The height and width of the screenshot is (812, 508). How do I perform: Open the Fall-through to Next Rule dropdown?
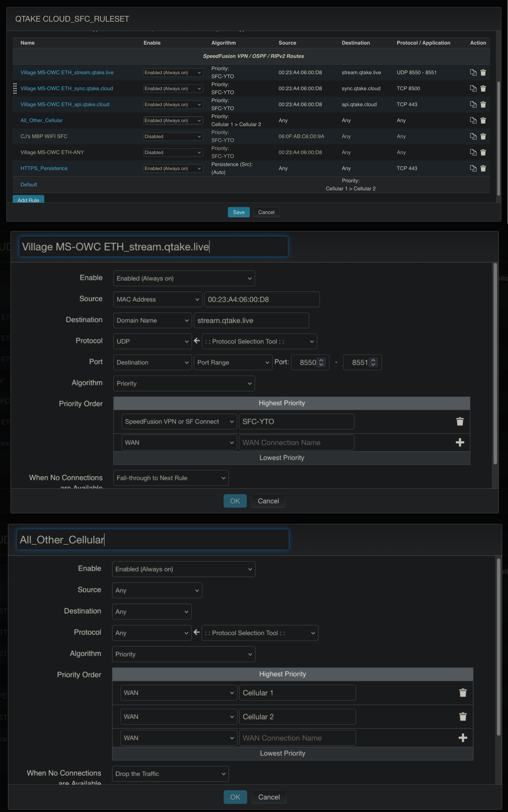click(171, 478)
